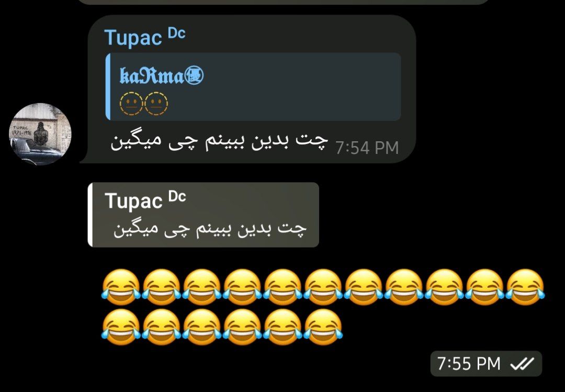This screenshot has height=392, width=565.
Task: Tap the sixth laughing emoji in top row
Action: (x=323, y=287)
